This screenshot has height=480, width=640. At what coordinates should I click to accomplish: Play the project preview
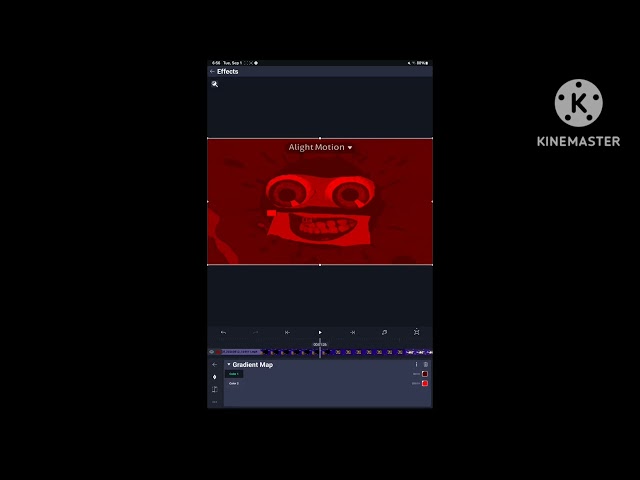coord(320,332)
